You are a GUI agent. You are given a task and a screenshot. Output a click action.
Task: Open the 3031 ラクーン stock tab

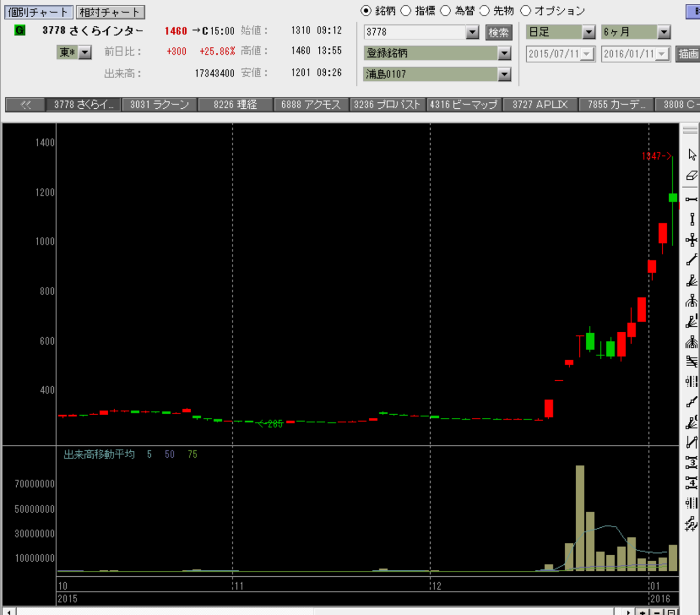click(159, 104)
